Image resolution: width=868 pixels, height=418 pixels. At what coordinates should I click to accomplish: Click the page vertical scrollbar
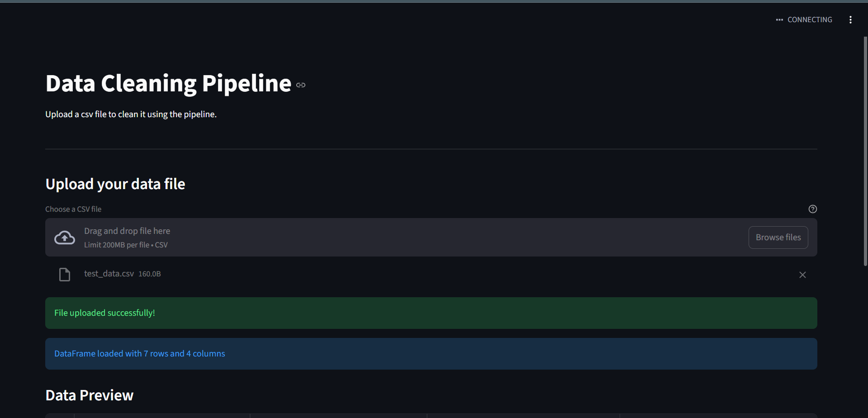pos(865,149)
